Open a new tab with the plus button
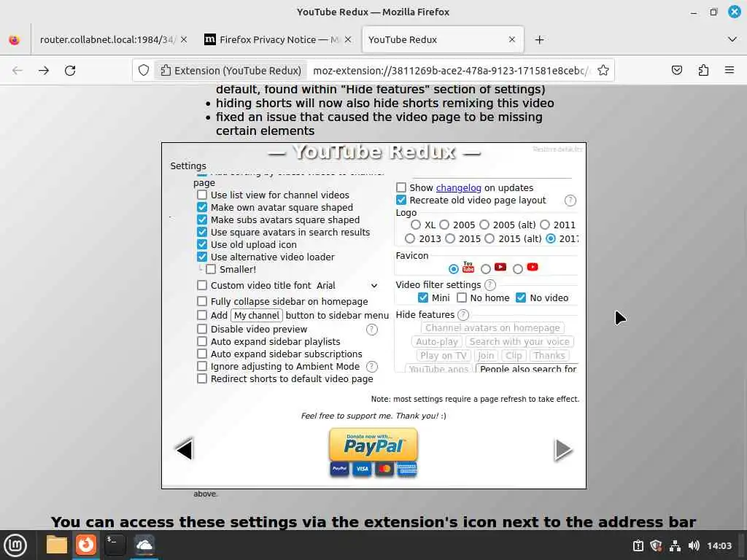The height and width of the screenshot is (560, 747). [539, 39]
